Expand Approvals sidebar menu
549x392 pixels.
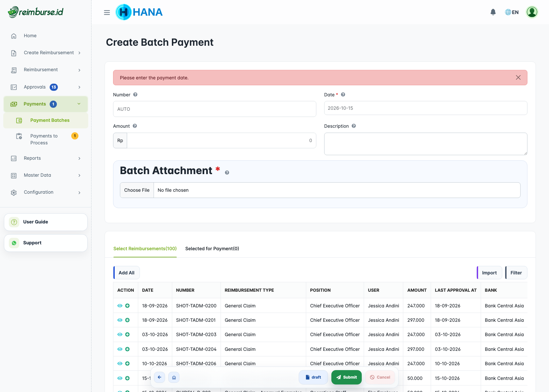pos(46,87)
